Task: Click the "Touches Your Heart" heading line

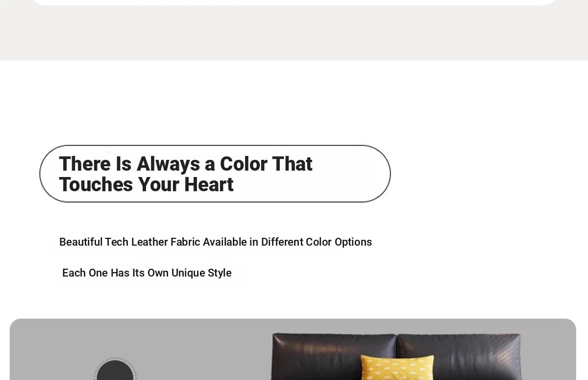Action: (146, 185)
